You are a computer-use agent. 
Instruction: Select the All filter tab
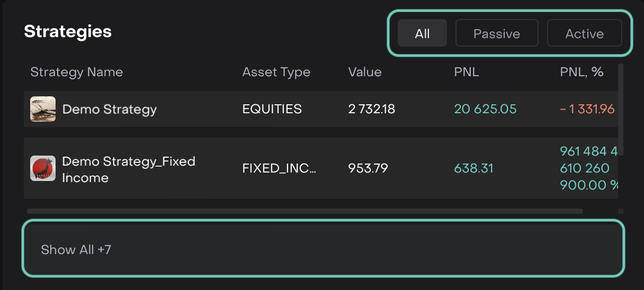(x=422, y=33)
